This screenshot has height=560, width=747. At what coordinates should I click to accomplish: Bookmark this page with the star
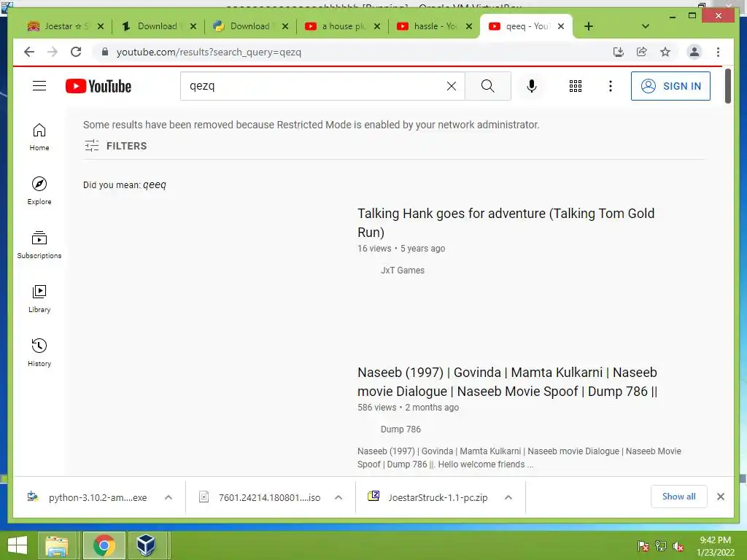click(665, 52)
